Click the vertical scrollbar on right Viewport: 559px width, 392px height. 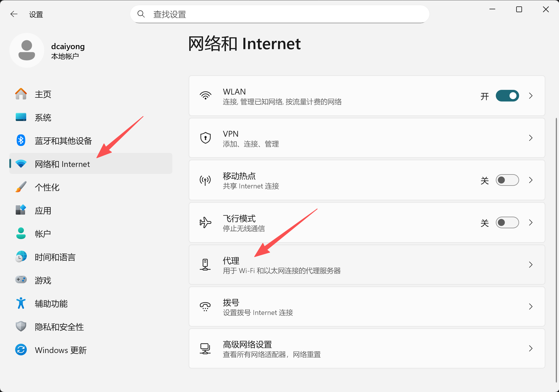[x=556, y=250]
